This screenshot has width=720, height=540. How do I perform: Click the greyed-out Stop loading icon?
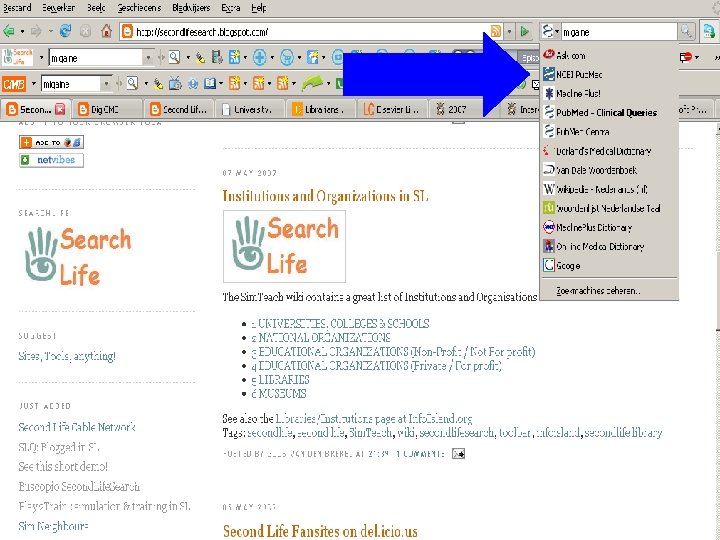pyautogui.click(x=85, y=31)
